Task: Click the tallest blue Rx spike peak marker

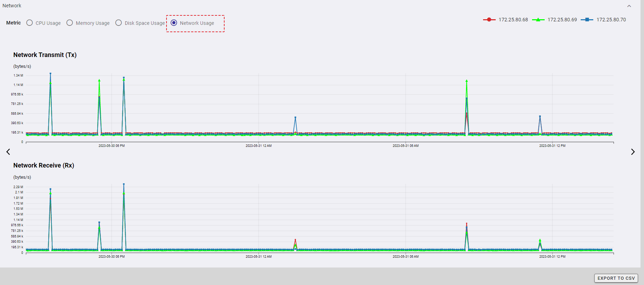Action: [124, 184]
